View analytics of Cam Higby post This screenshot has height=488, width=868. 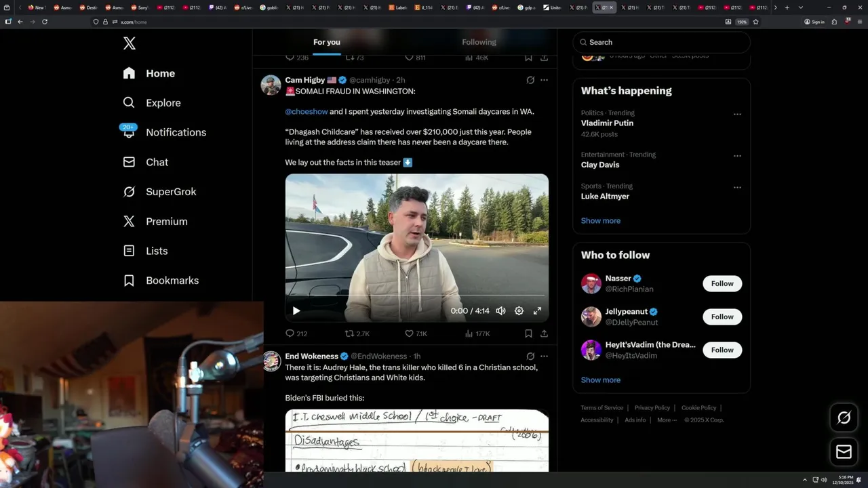pyautogui.click(x=477, y=333)
